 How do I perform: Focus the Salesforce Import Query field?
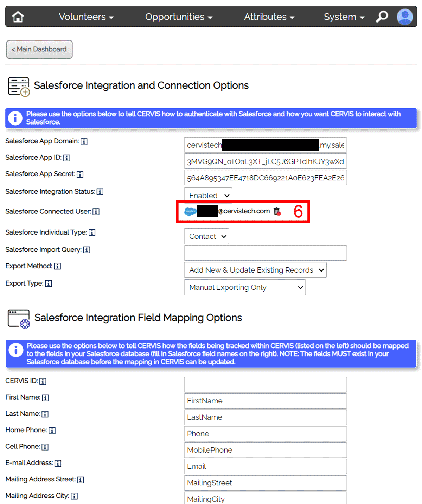[265, 253]
